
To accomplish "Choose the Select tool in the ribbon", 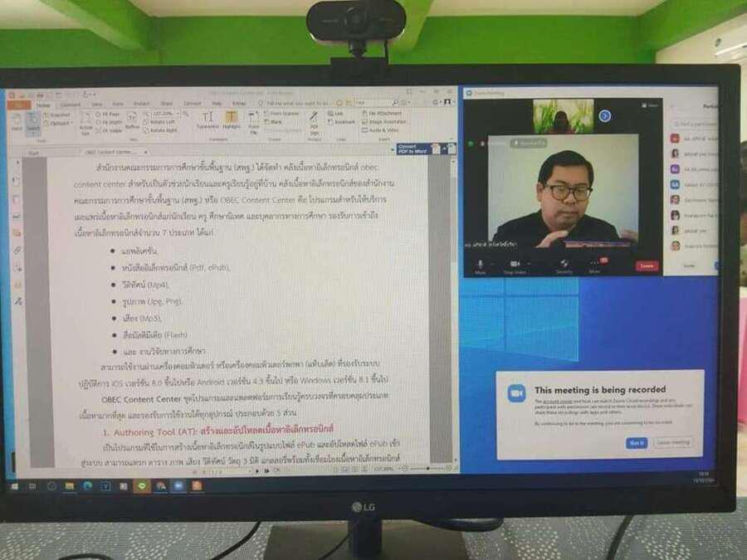I will (33, 124).
